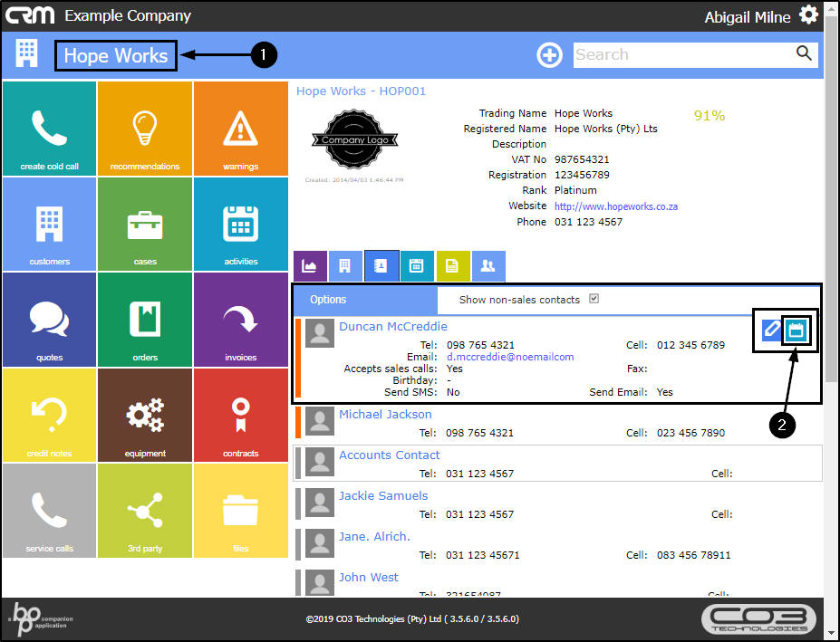Open Michael Jackson contact
This screenshot has width=840, height=642.
pyautogui.click(x=385, y=414)
